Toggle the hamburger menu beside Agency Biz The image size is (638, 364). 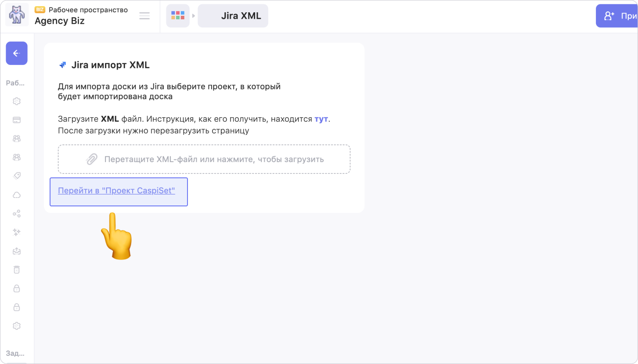[144, 16]
